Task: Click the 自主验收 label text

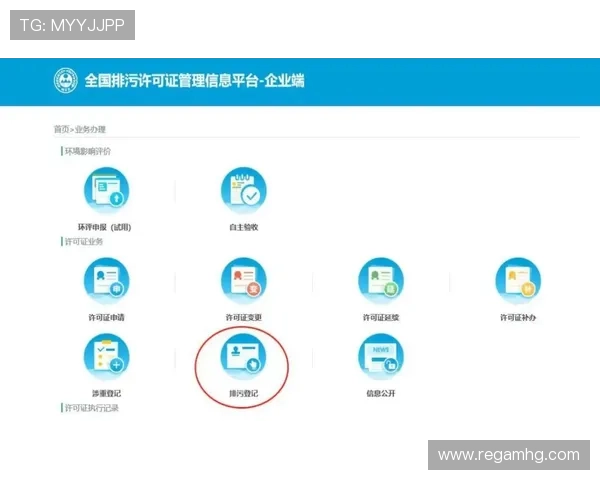Action: tap(244, 227)
